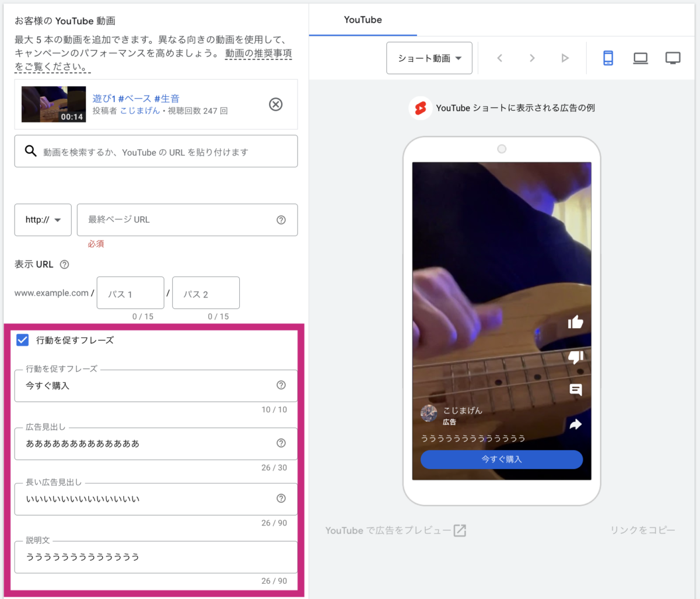Image resolution: width=700 pixels, height=599 pixels.
Task: Go to next preview with right chevron
Action: point(532,58)
